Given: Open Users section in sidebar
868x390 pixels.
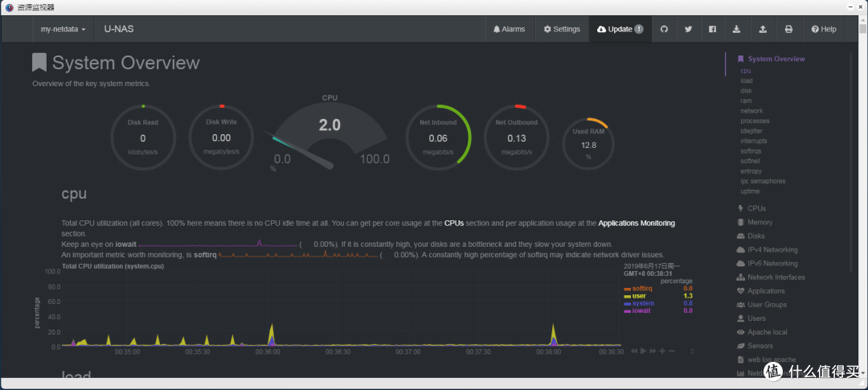Looking at the screenshot, I should (757, 318).
